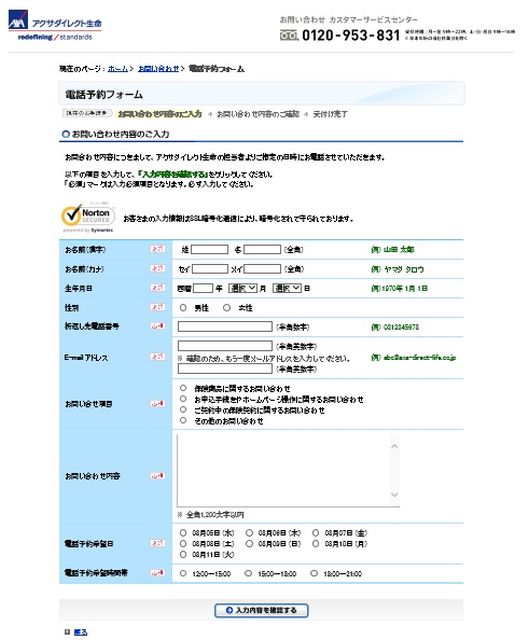Go to お問い合わせ breadcrumb link
The width and height of the screenshot is (529, 640).
tap(159, 69)
